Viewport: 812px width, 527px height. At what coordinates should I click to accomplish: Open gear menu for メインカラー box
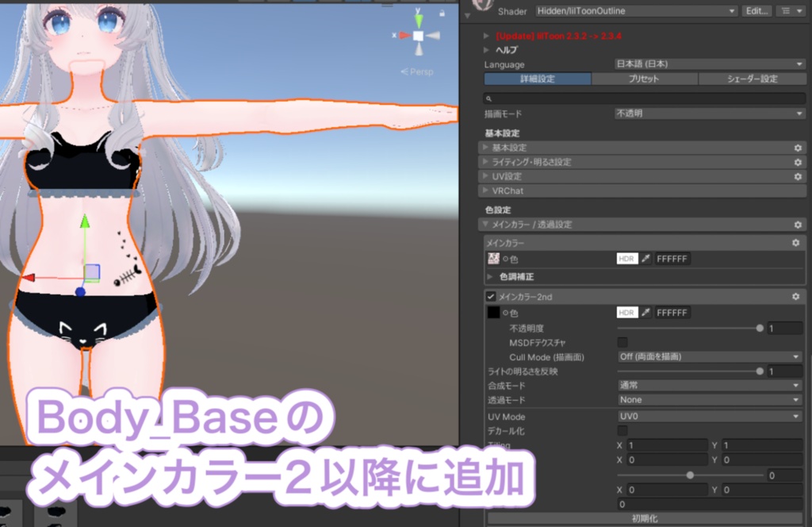(x=795, y=243)
